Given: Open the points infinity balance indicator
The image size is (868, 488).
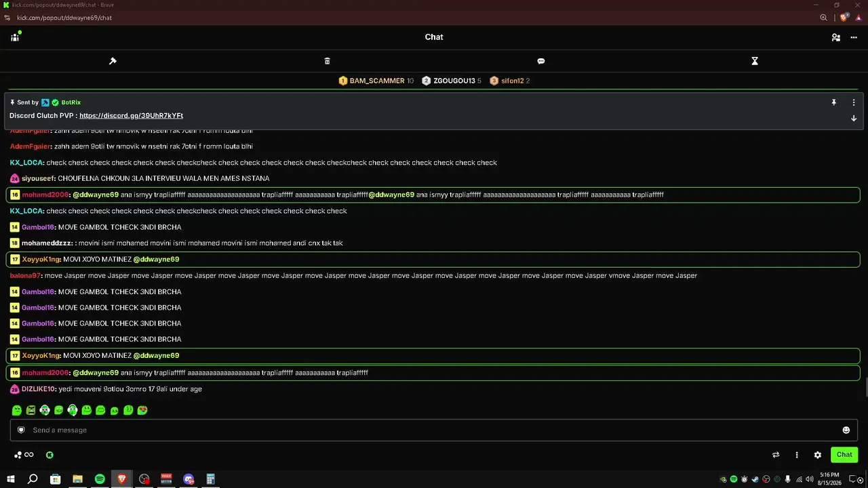Looking at the screenshot, I should pos(24,455).
